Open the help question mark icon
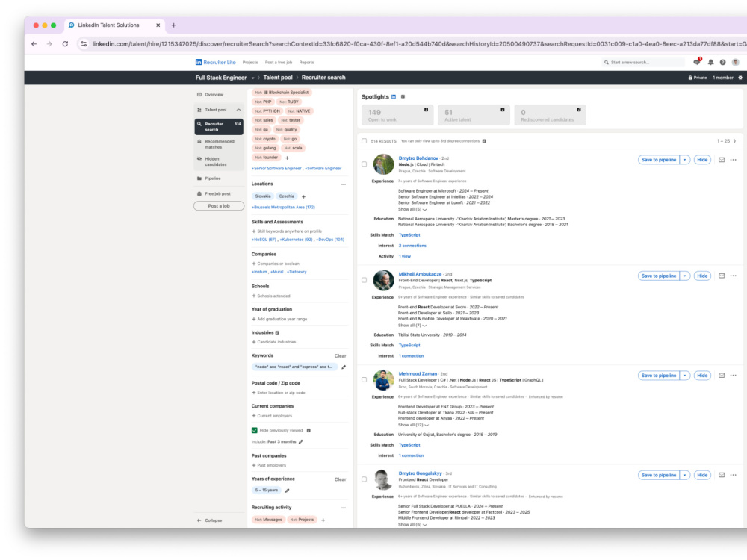Screen dimensions: 747x560 tap(722, 63)
